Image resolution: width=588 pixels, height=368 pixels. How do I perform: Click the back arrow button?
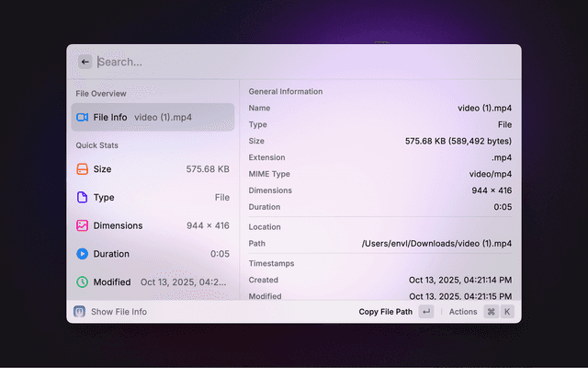pyautogui.click(x=85, y=62)
